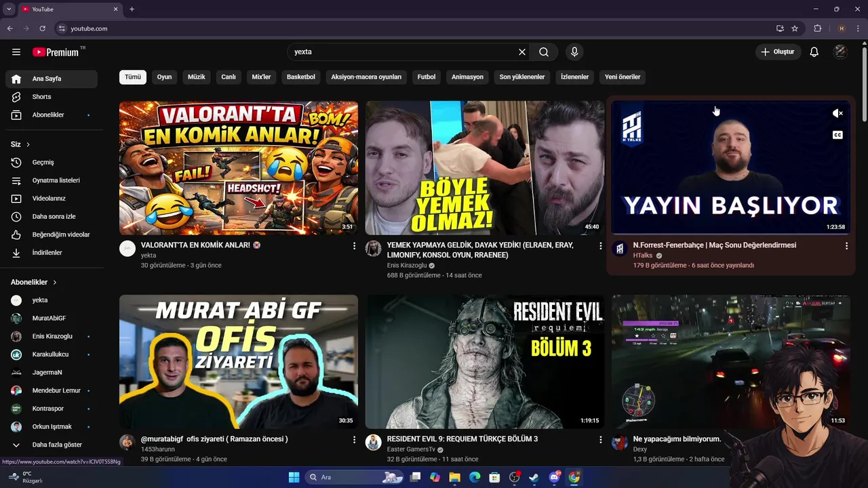Select the İzlenenler chip

(x=574, y=77)
